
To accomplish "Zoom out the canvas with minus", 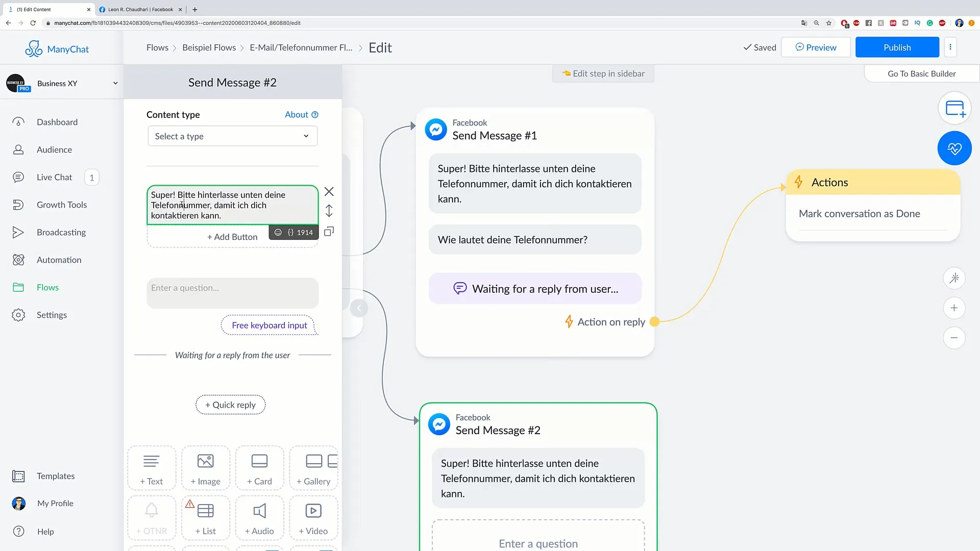I will [954, 338].
